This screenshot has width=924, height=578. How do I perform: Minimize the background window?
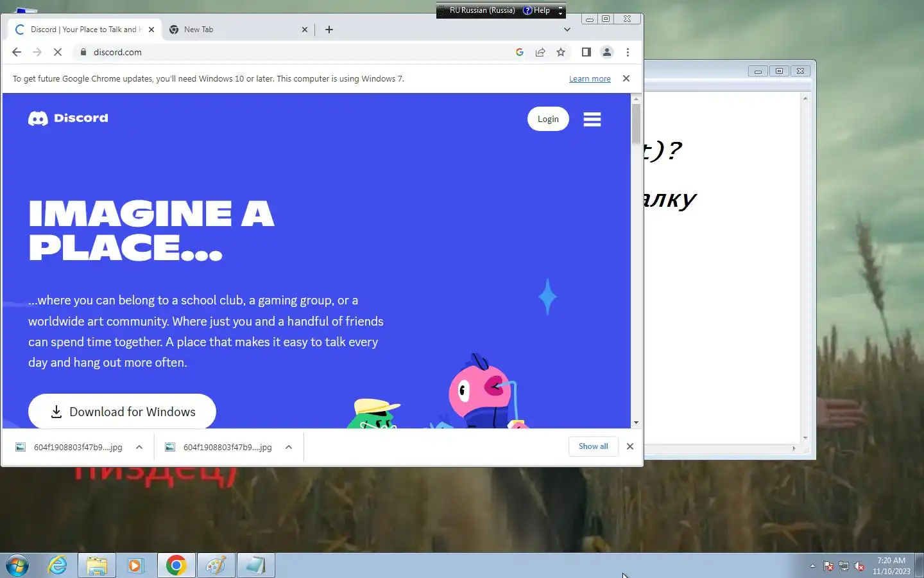758,71
